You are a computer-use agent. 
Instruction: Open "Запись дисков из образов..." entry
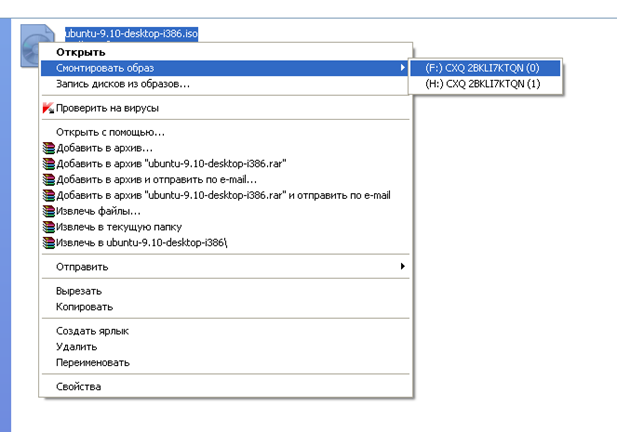point(122,84)
